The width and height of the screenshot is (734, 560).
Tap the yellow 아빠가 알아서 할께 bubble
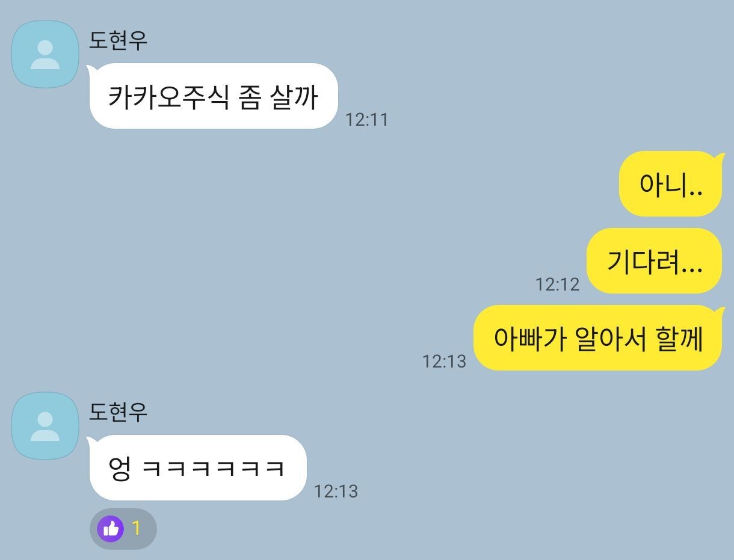[598, 338]
